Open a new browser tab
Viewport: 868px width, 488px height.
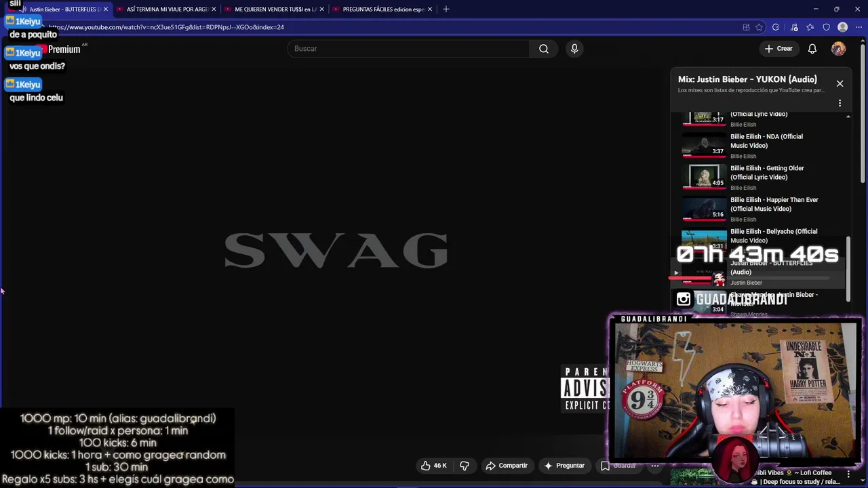(446, 9)
